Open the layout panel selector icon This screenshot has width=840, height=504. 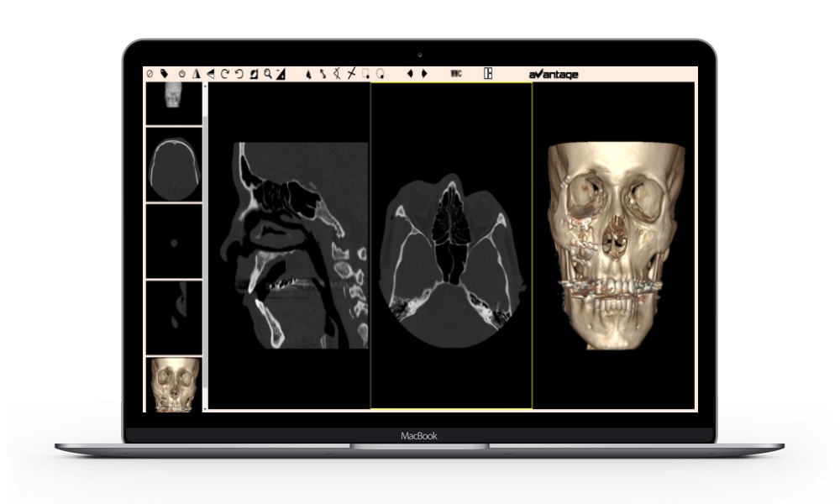pos(487,74)
